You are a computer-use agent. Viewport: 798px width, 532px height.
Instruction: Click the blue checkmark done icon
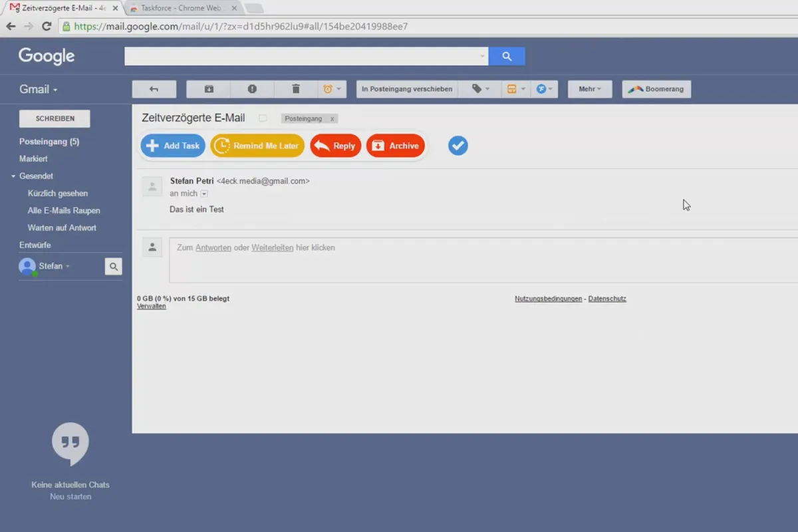458,145
